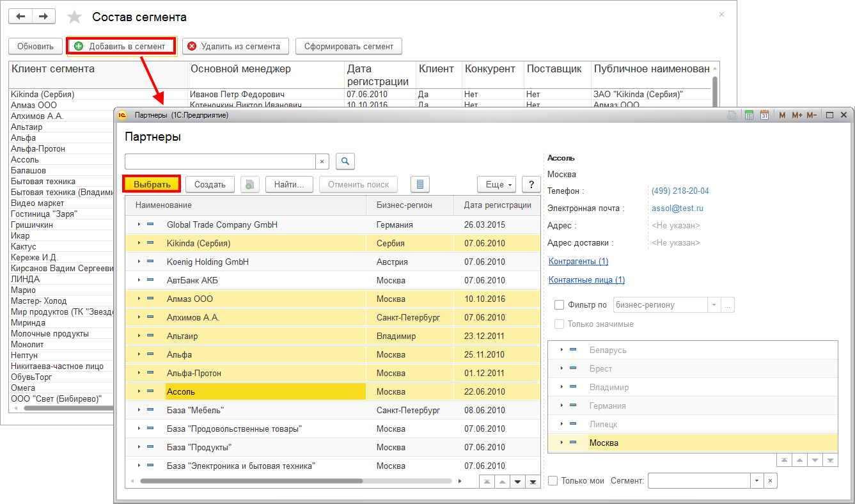The width and height of the screenshot is (855, 504).
Task: Click the ellipsis button beside бизнес-региону field
Action: tap(728, 305)
